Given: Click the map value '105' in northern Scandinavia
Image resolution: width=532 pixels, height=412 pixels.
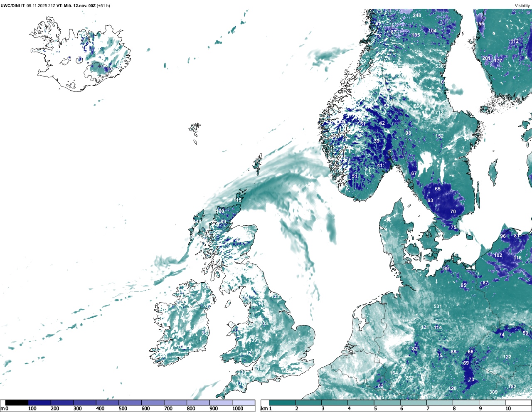Looking at the screenshot, I should 416,35.
